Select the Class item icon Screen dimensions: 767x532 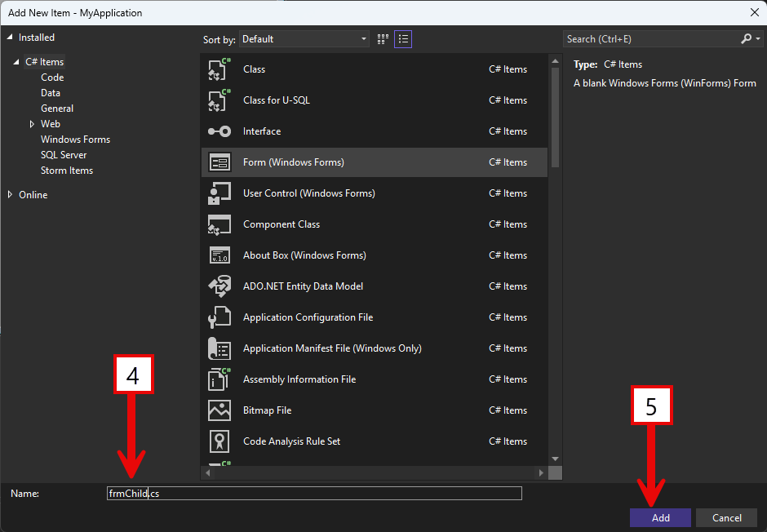point(219,69)
